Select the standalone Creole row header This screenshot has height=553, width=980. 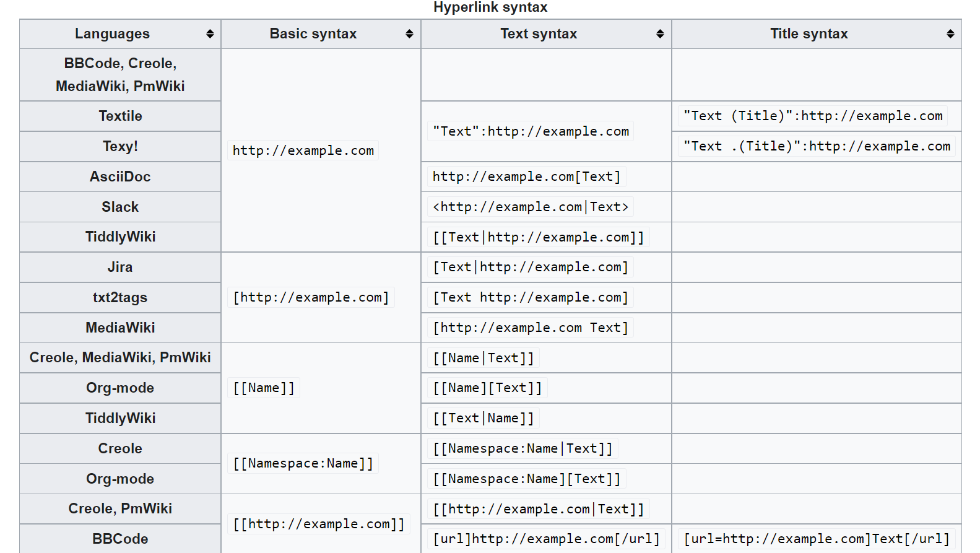point(120,448)
